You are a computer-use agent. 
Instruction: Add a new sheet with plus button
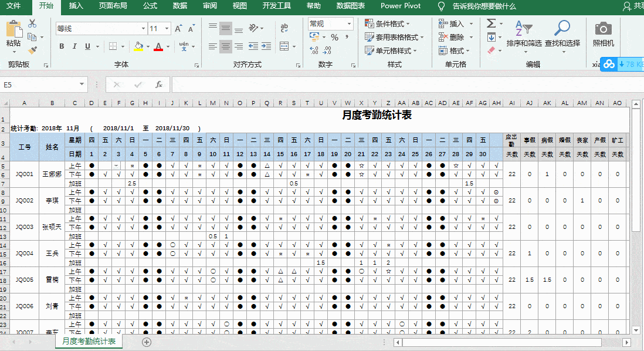pyautogui.click(x=147, y=342)
